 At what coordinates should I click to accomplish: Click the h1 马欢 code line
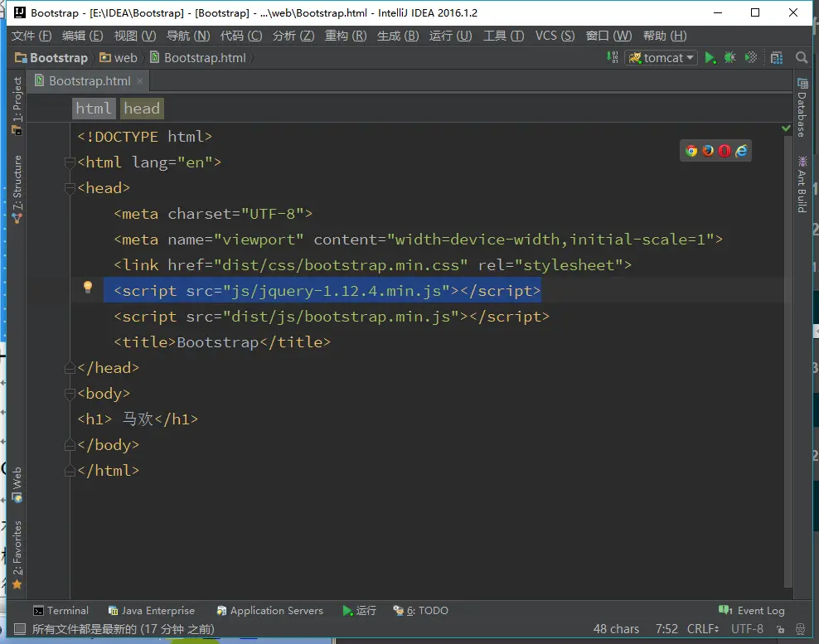[x=138, y=419]
